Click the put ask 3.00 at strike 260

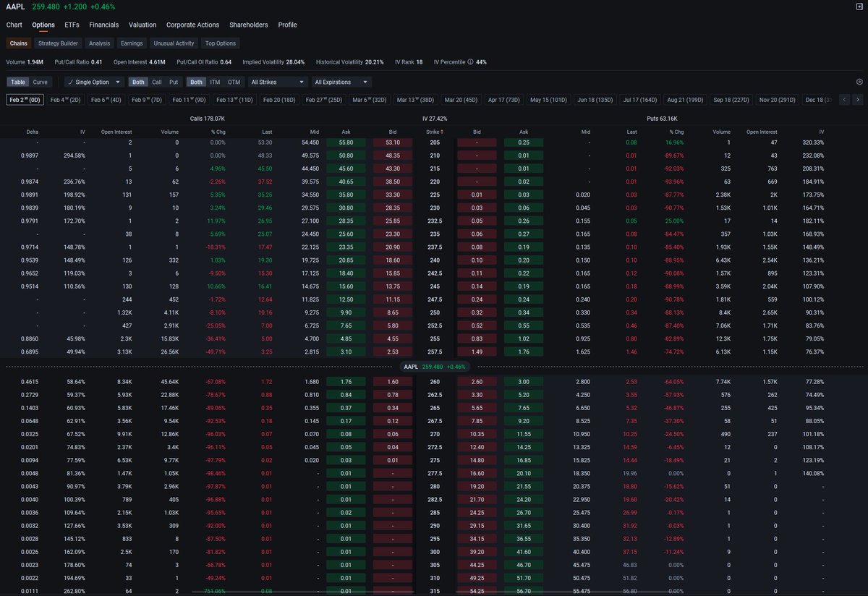[x=524, y=381]
